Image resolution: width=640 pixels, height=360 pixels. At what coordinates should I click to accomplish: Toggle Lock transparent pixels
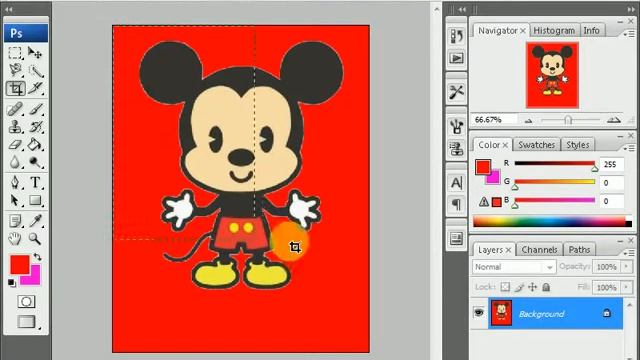[505, 287]
